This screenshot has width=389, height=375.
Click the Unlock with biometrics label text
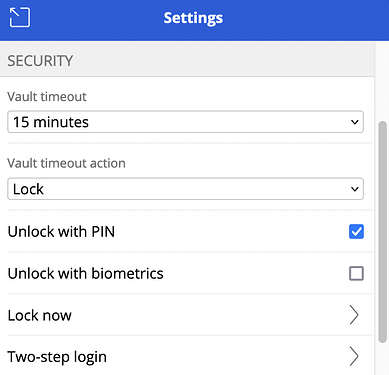click(86, 274)
